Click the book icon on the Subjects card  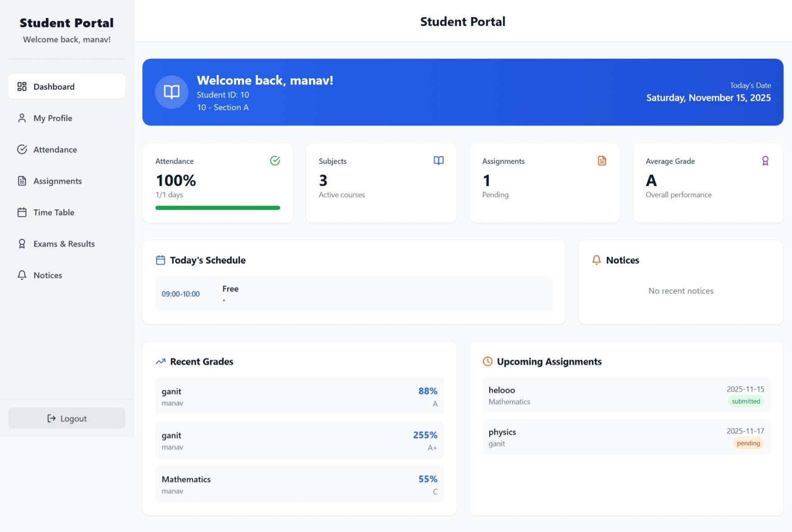pos(439,160)
